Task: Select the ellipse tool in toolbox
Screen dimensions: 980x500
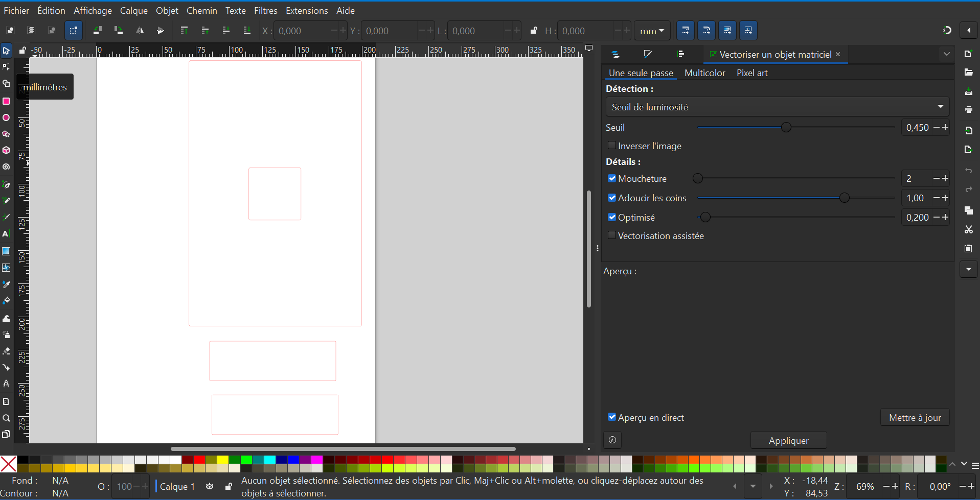Action: [6, 117]
